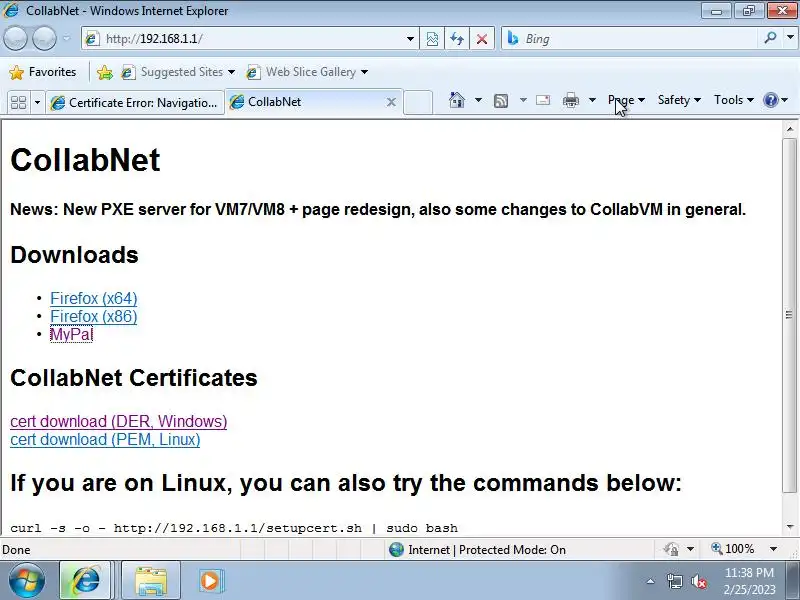Image resolution: width=800 pixels, height=600 pixels.
Task: Expand the address bar autocomplete dropdown
Action: tap(410, 39)
